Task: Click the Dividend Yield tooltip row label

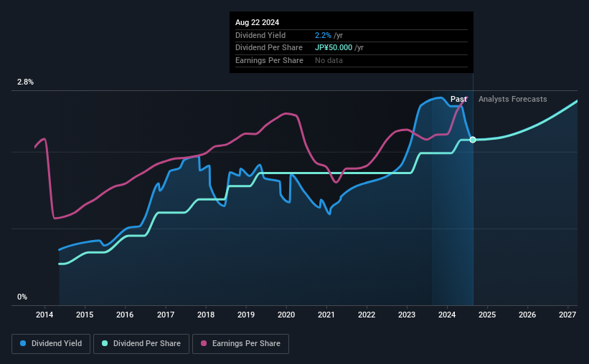Action: (260, 35)
